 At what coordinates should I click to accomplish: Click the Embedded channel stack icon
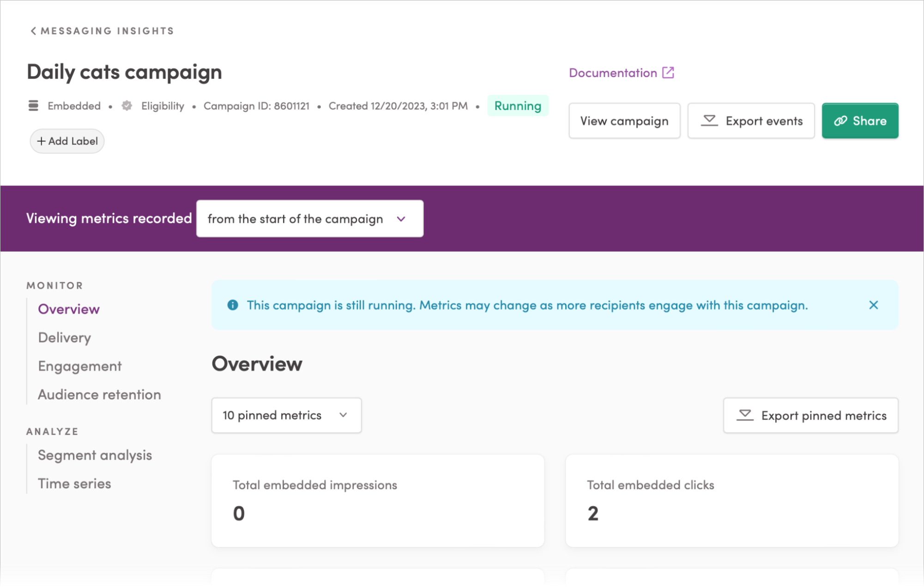tap(33, 106)
